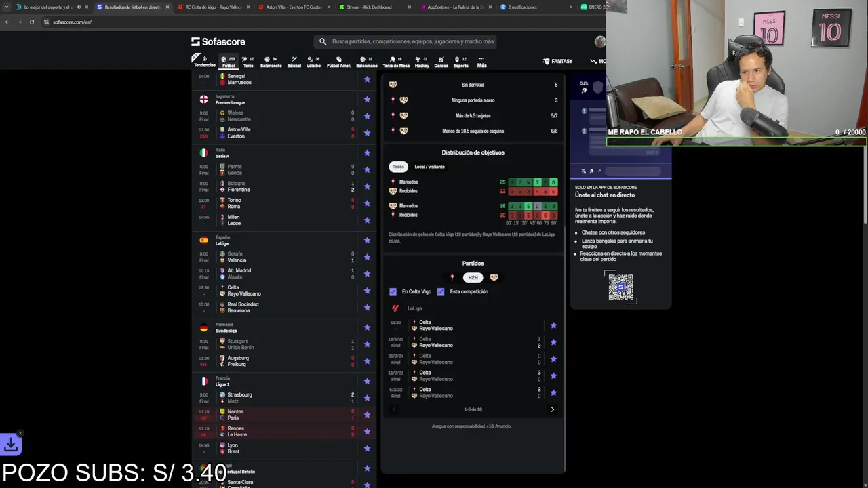The width and height of the screenshot is (868, 488).
Task: Favorite the Bologna vs Fiorentina match
Action: tap(367, 186)
